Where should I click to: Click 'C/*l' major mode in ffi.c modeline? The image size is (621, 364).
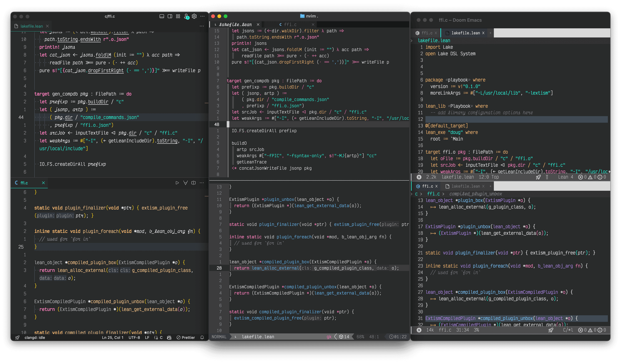tap(568, 330)
